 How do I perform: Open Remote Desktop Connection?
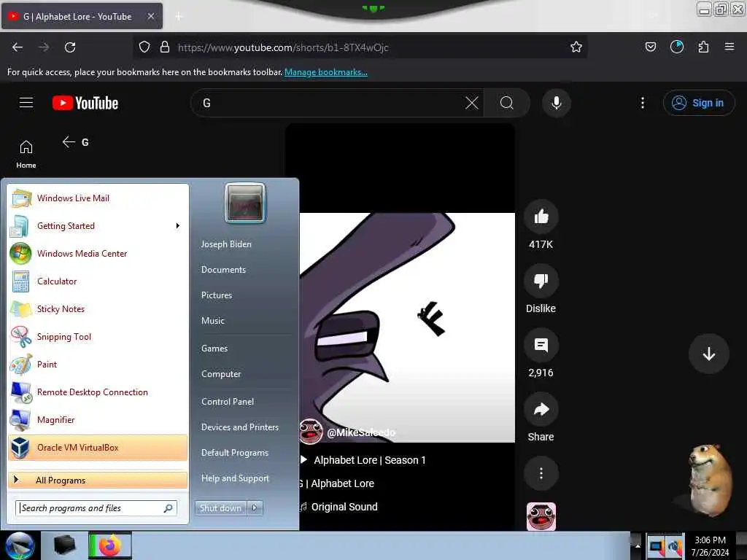(98, 392)
